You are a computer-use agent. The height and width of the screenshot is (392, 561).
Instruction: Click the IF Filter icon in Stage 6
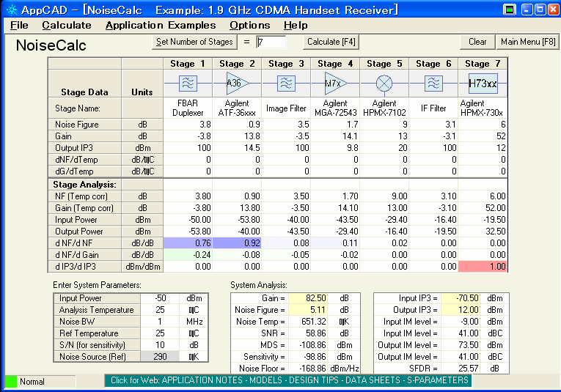(x=433, y=84)
